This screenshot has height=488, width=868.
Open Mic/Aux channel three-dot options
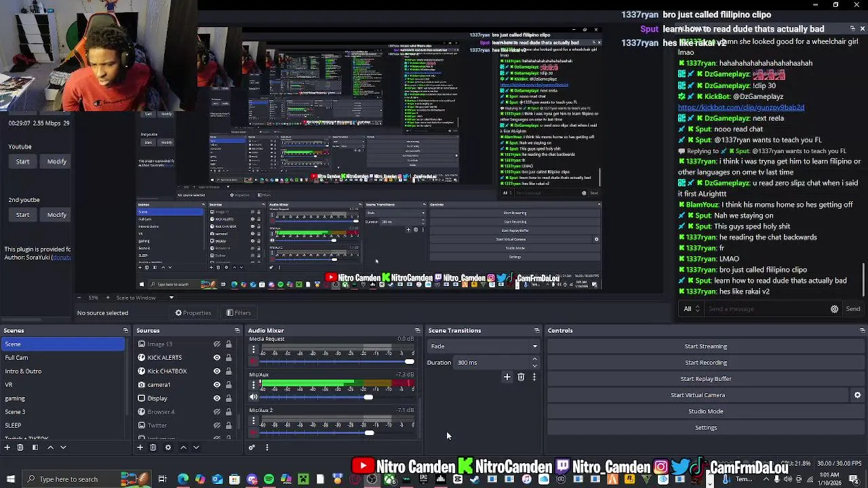pos(254,386)
